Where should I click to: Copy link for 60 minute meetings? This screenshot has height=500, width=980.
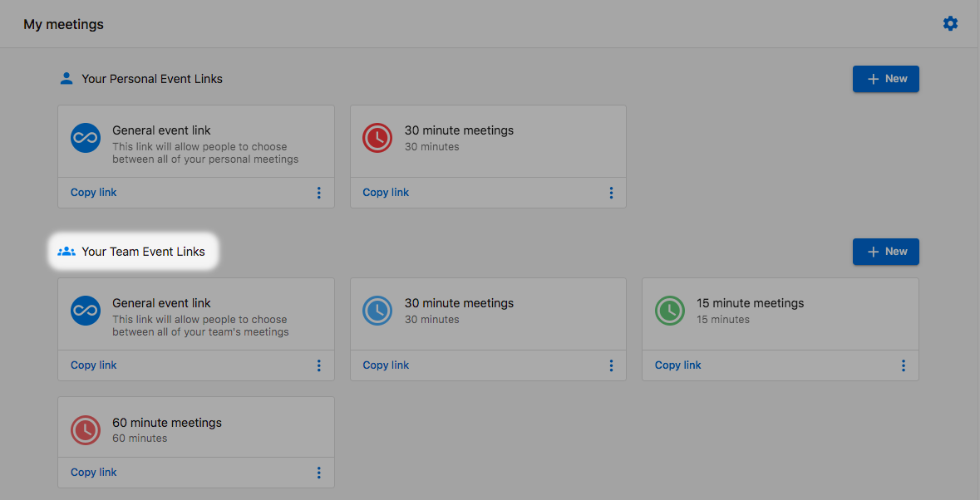point(94,473)
